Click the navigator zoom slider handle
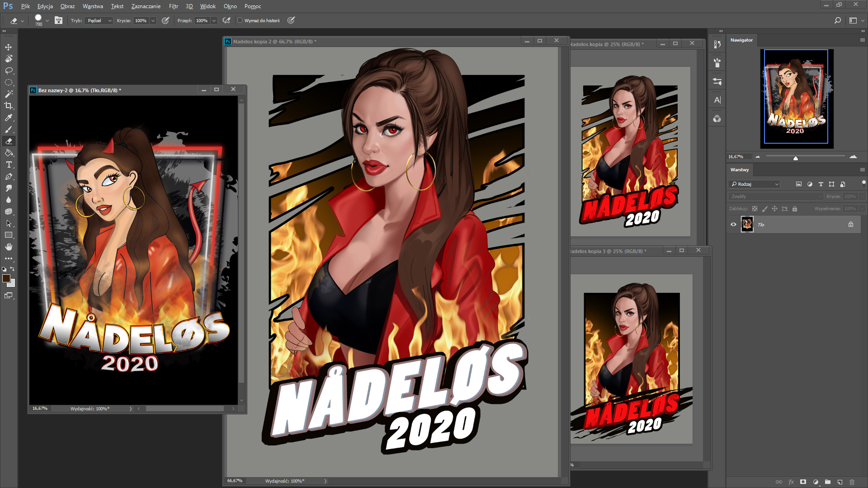This screenshot has width=868, height=488. [795, 158]
